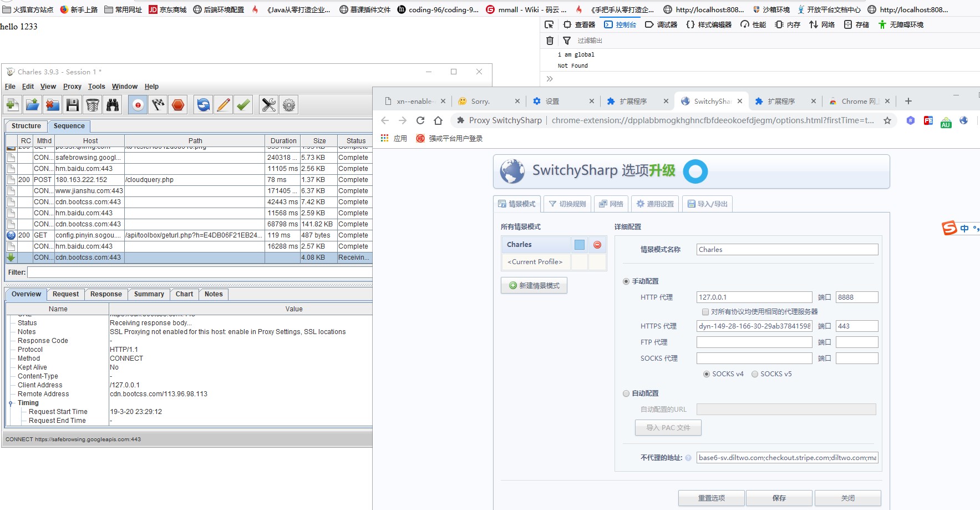Switch to the Structure tab in Charles
The height and width of the screenshot is (510, 980).
point(26,126)
